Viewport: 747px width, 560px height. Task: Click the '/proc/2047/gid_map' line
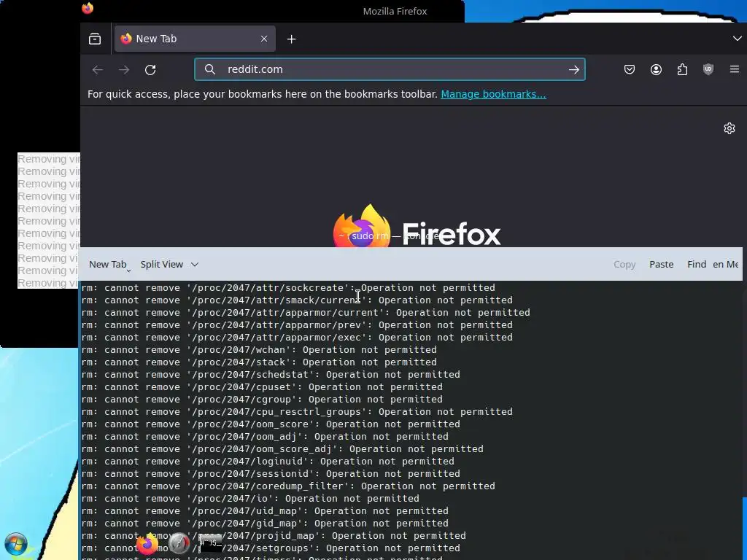click(265, 524)
